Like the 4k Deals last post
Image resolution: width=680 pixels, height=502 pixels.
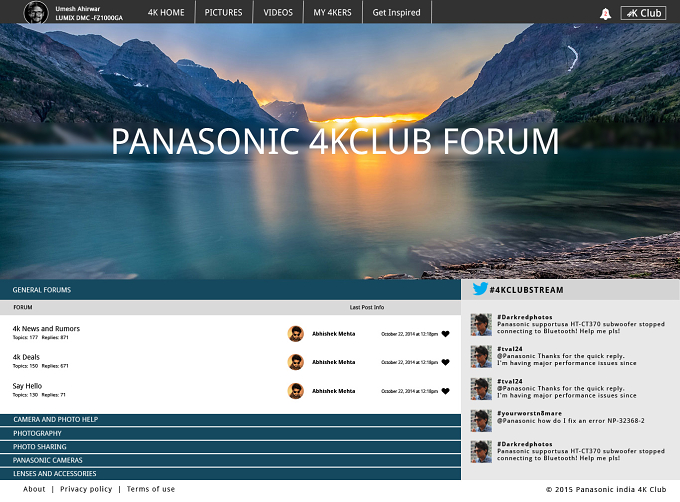[x=445, y=362]
